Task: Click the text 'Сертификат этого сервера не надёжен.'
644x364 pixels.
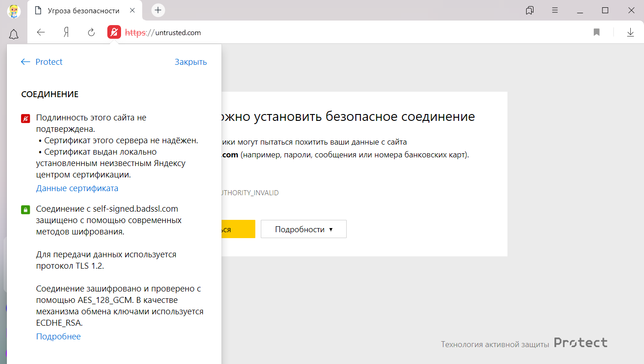Action: (x=121, y=140)
